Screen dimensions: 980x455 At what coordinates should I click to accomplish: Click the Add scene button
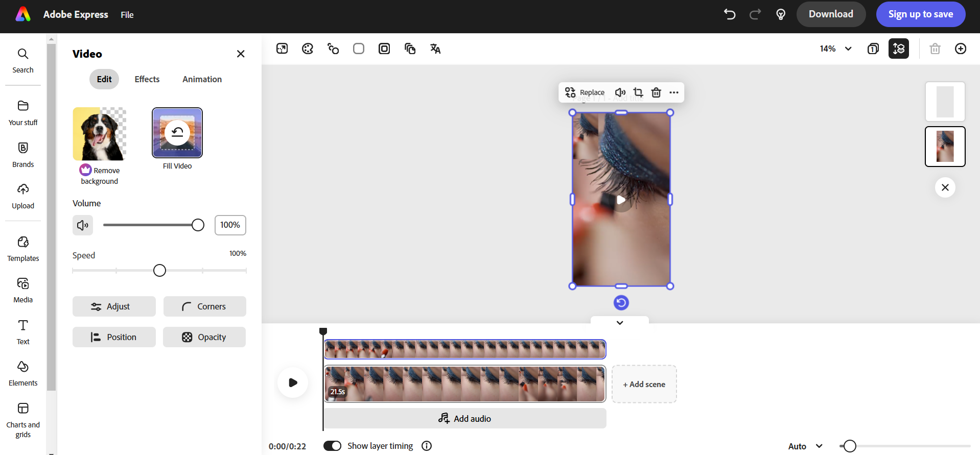[x=644, y=384]
